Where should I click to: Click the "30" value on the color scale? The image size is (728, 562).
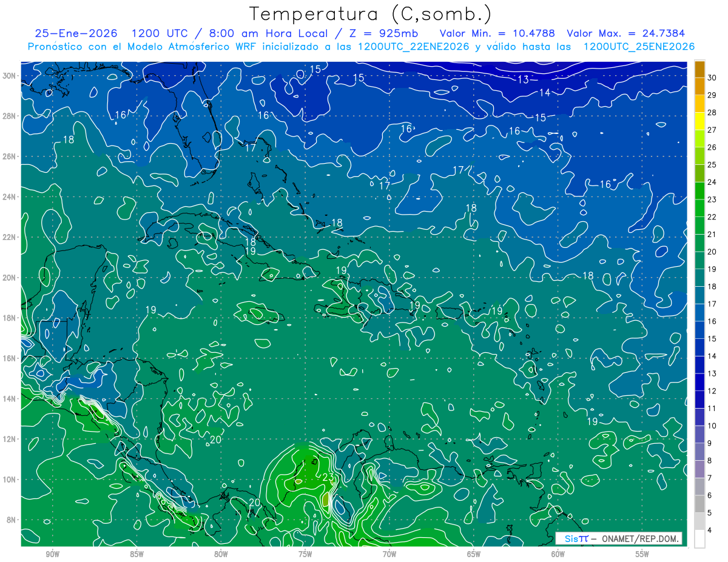712,78
